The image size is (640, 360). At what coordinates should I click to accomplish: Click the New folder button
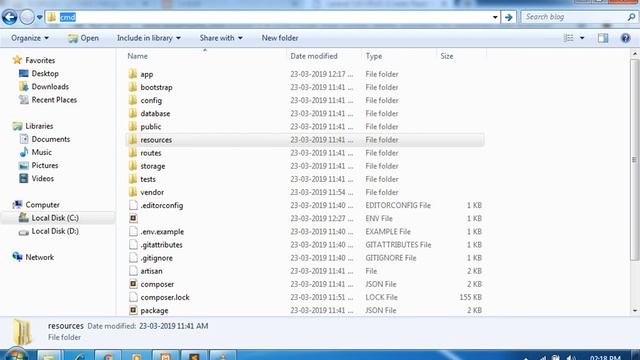tap(280, 38)
